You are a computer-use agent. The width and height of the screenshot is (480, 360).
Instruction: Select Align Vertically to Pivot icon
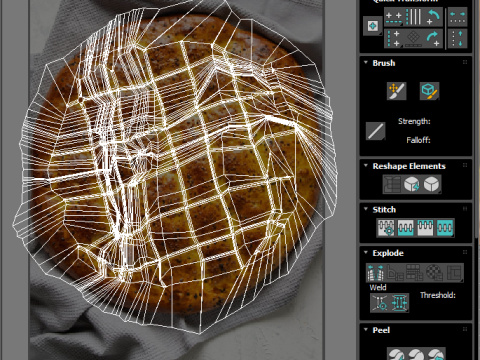[394, 39]
